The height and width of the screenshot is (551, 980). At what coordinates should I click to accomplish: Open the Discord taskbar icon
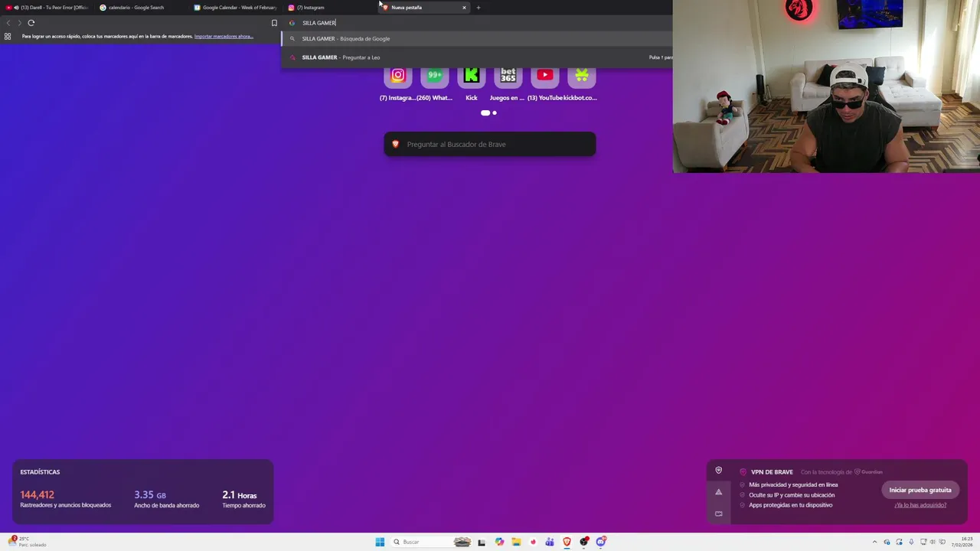pos(601,542)
